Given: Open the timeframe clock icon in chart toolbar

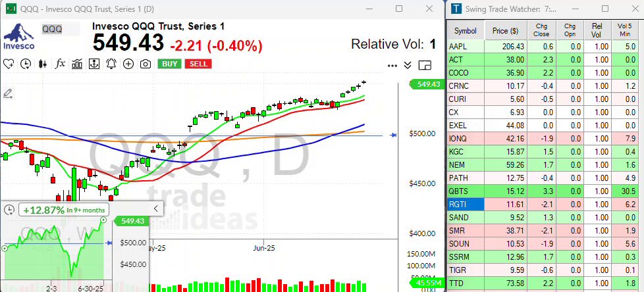Looking at the screenshot, I should 26,64.
